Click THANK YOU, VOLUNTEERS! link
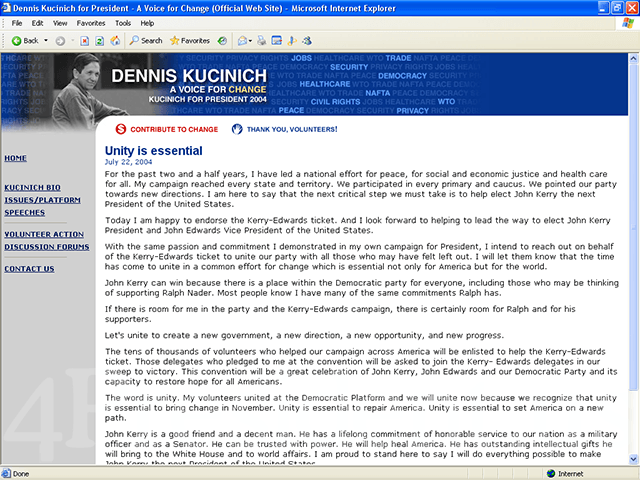The width and height of the screenshot is (640, 480). point(292,129)
